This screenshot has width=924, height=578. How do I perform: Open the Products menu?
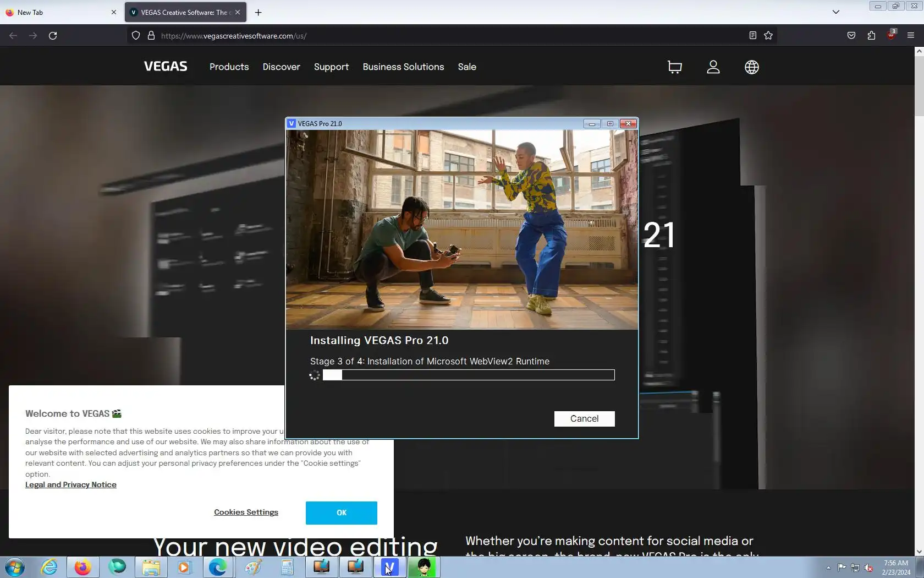click(x=229, y=67)
